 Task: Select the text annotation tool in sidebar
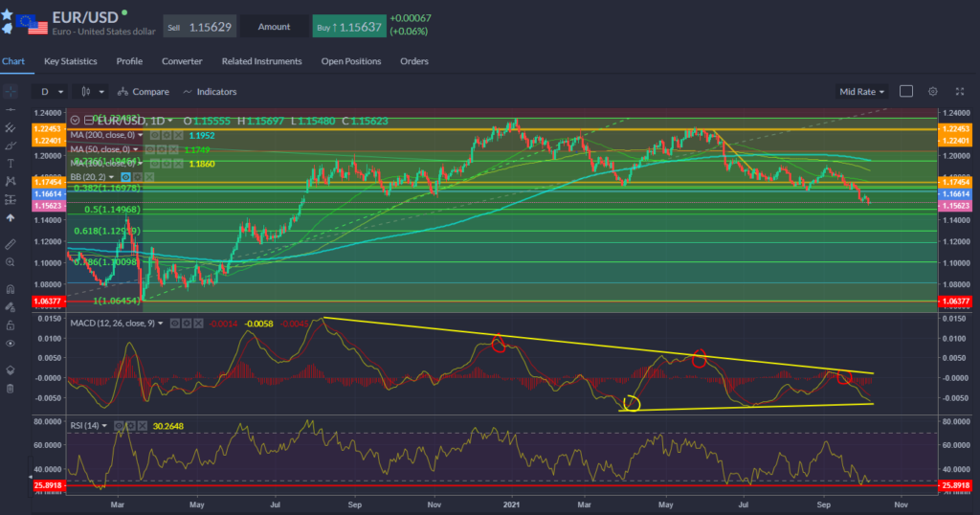click(x=10, y=163)
